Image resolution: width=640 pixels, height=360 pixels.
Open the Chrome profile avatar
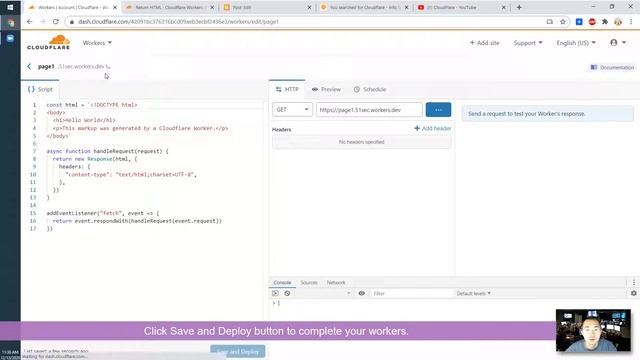(618, 22)
